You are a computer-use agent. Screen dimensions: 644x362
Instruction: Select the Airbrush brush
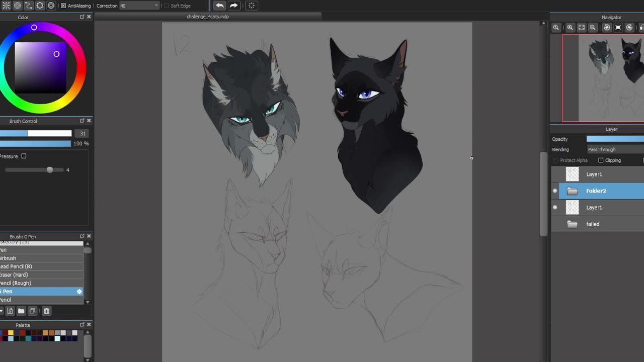(x=41, y=258)
